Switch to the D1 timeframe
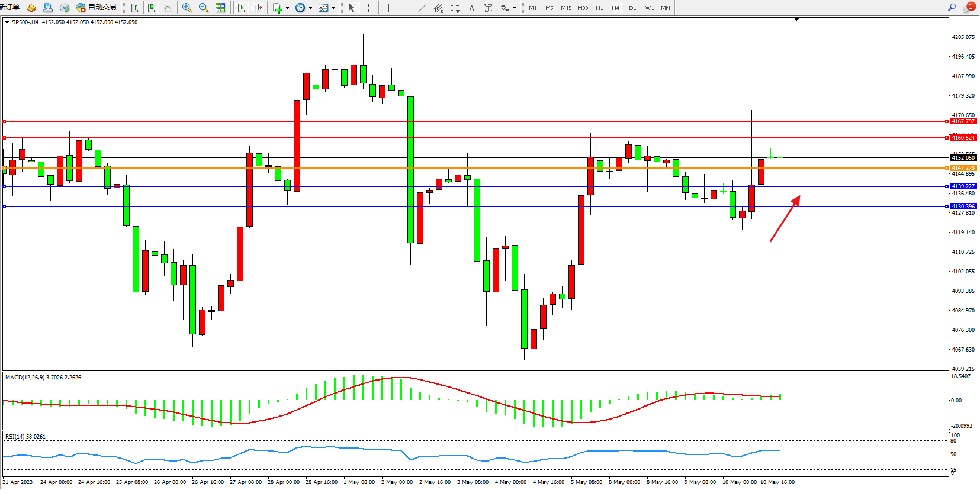 click(632, 8)
